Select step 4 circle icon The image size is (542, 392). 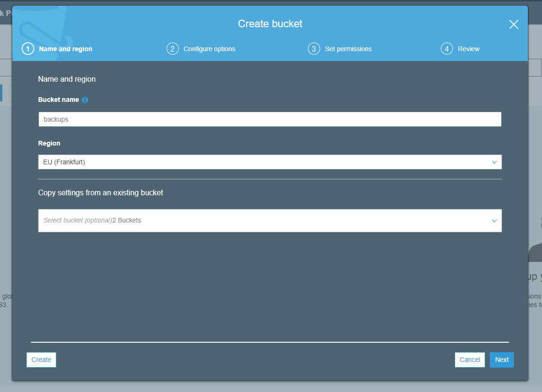coord(447,49)
